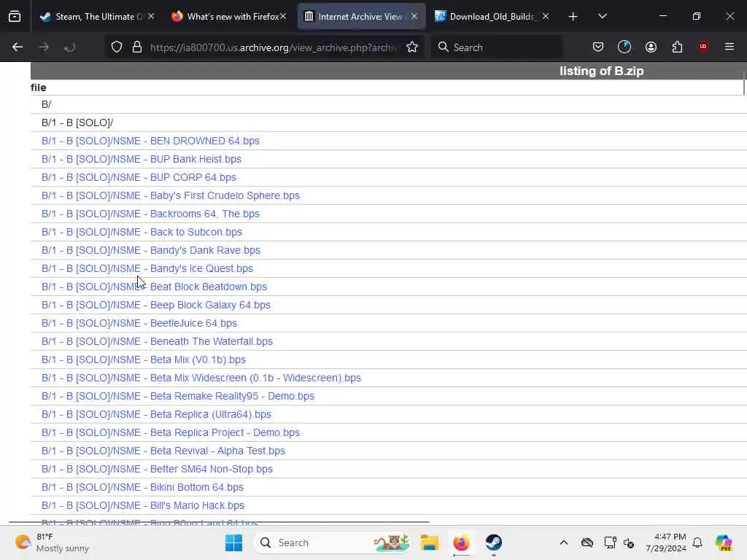Image resolution: width=747 pixels, height=560 pixels.
Task: Click the horizontal page scrollbar
Action: 219,522
